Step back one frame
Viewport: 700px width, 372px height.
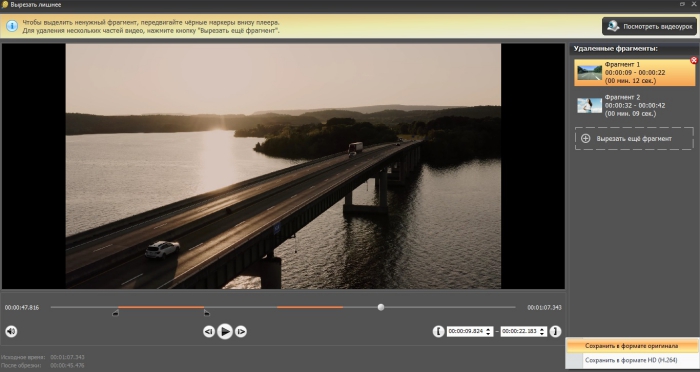tap(208, 331)
